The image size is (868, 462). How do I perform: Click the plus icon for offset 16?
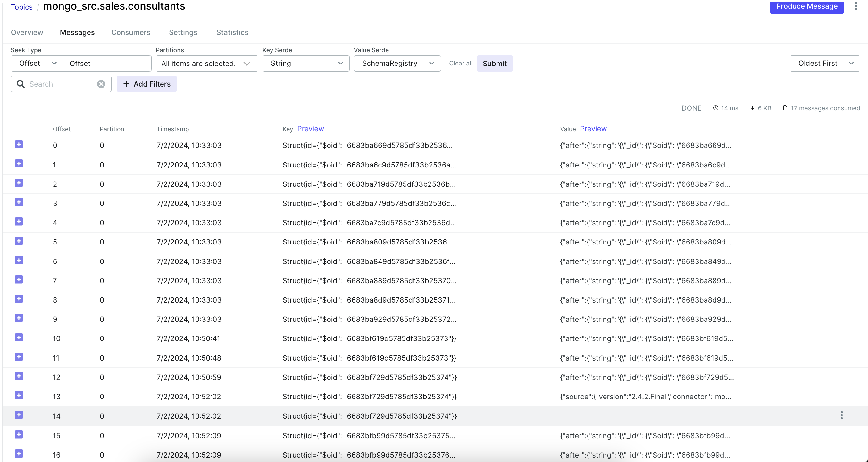(19, 454)
